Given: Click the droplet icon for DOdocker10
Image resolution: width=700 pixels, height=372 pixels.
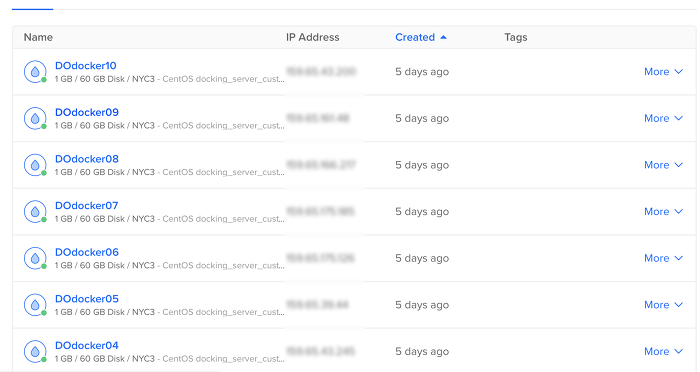Looking at the screenshot, I should (35, 72).
